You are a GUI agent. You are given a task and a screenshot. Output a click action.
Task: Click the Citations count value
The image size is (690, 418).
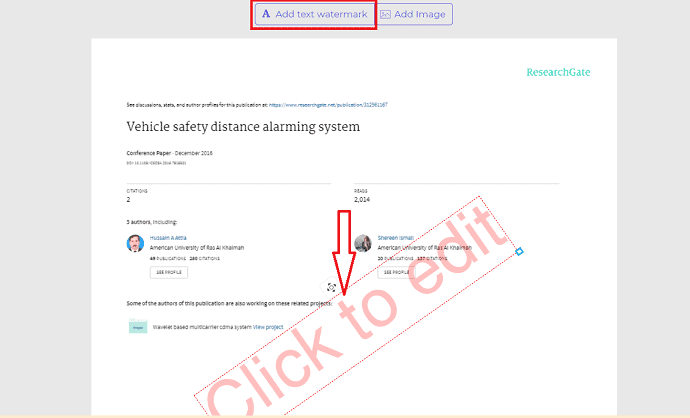[128, 199]
